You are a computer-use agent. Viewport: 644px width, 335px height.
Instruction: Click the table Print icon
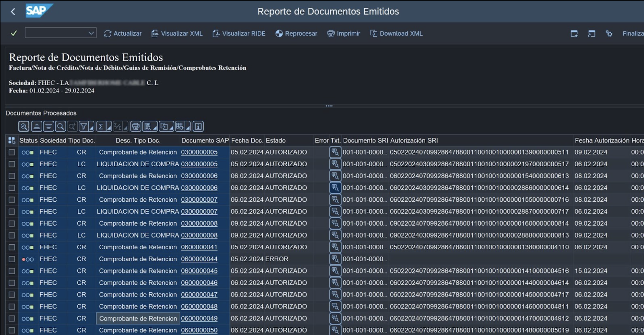[x=136, y=127]
